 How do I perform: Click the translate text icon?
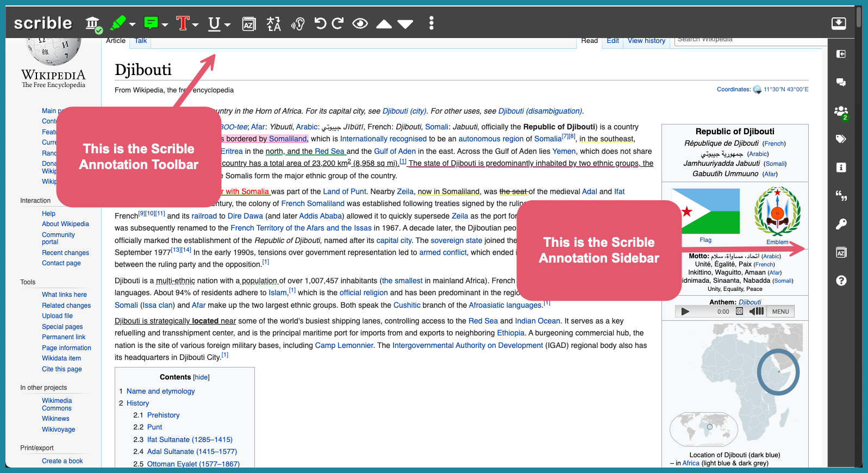pyautogui.click(x=274, y=23)
